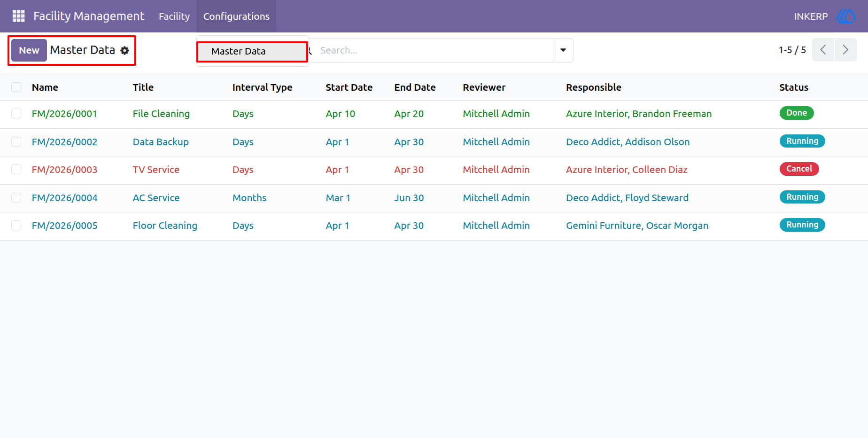The width and height of the screenshot is (868, 438).
Task: Open the Configurations menu
Action: coord(236,16)
